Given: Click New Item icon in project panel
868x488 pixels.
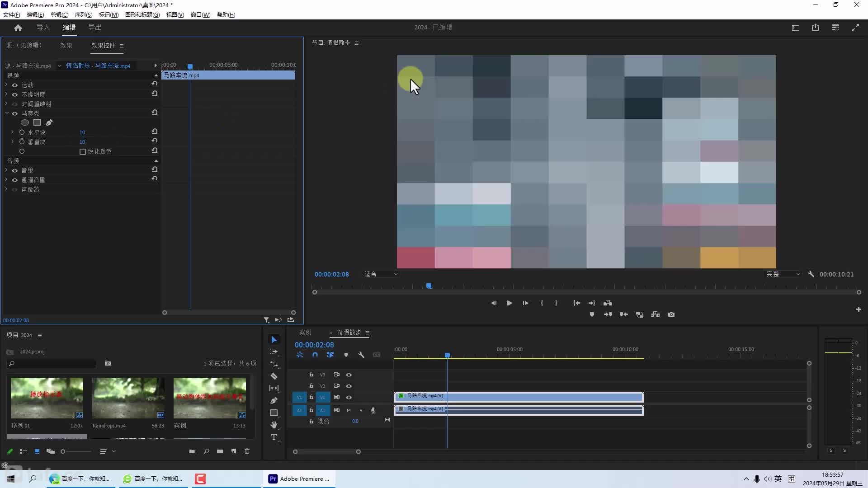Looking at the screenshot, I should 234,451.
